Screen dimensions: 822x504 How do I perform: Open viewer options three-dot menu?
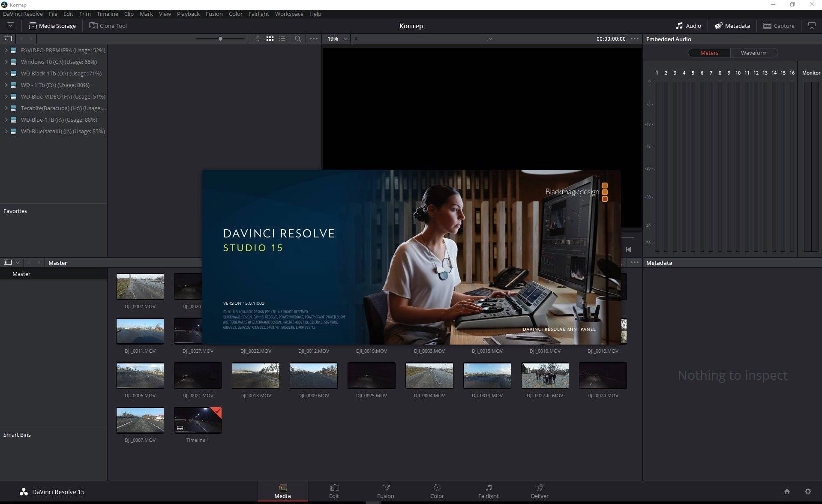click(x=635, y=39)
